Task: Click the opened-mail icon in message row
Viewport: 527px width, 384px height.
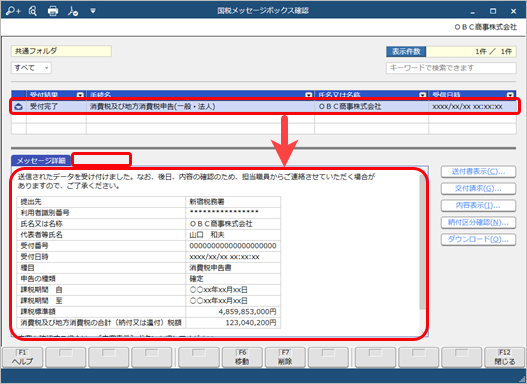Action: 18,107
